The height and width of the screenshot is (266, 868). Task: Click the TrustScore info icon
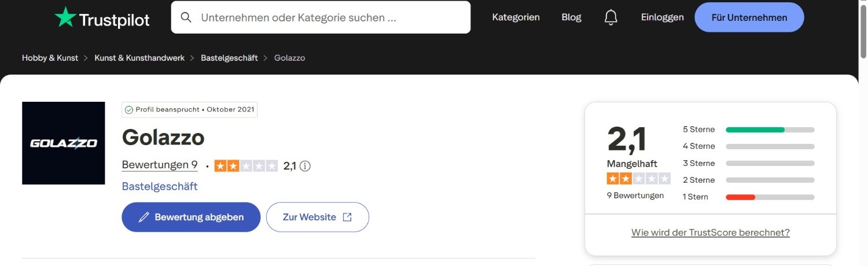[x=305, y=166]
